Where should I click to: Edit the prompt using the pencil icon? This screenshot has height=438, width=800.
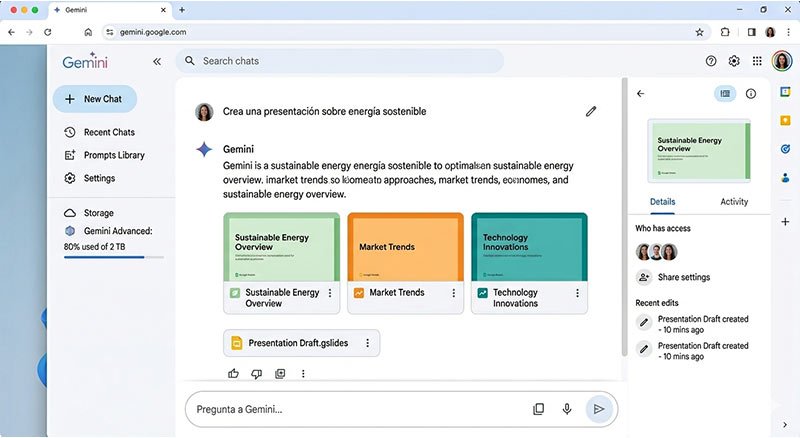[591, 111]
